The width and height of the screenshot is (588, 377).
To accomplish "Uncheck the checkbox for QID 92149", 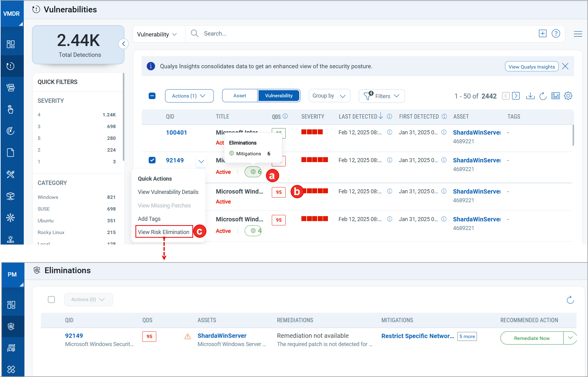I will (x=152, y=160).
